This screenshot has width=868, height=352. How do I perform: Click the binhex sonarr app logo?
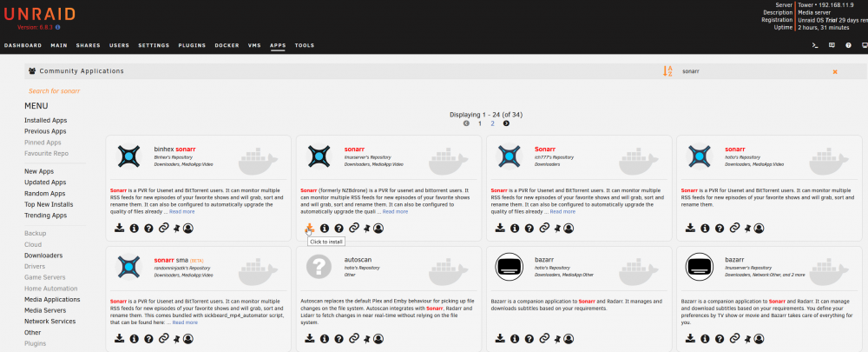pos(129,156)
